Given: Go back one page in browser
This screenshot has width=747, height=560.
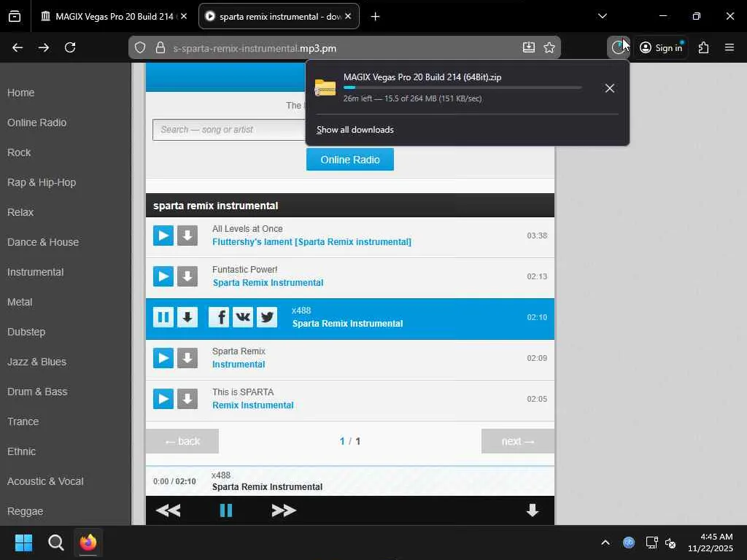Looking at the screenshot, I should click(18, 47).
